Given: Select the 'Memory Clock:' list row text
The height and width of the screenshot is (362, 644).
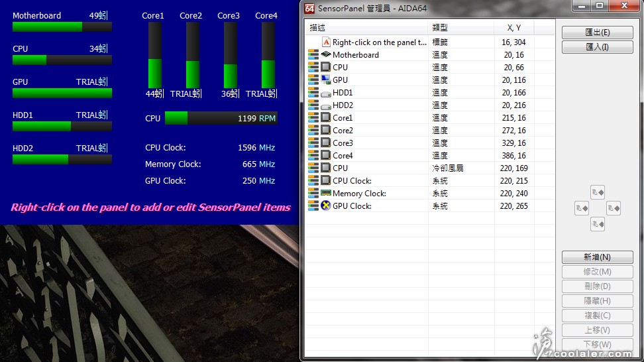Looking at the screenshot, I should pyautogui.click(x=359, y=193).
